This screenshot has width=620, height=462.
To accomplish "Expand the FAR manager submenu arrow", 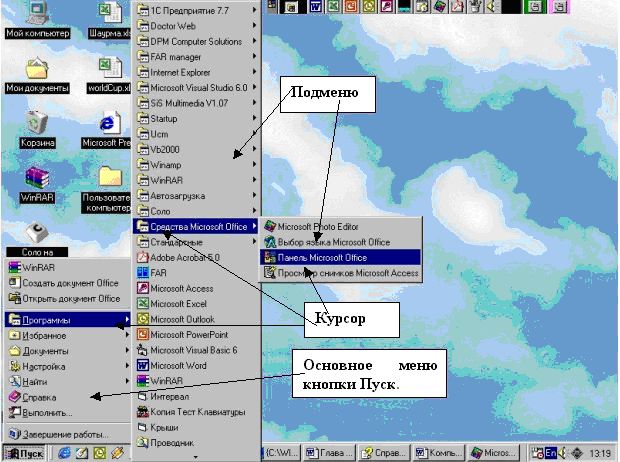I will (x=254, y=57).
